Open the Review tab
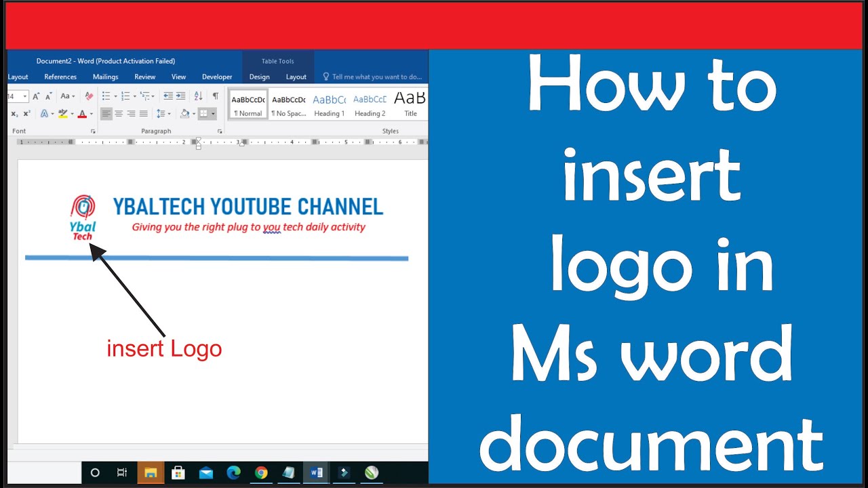 145,77
